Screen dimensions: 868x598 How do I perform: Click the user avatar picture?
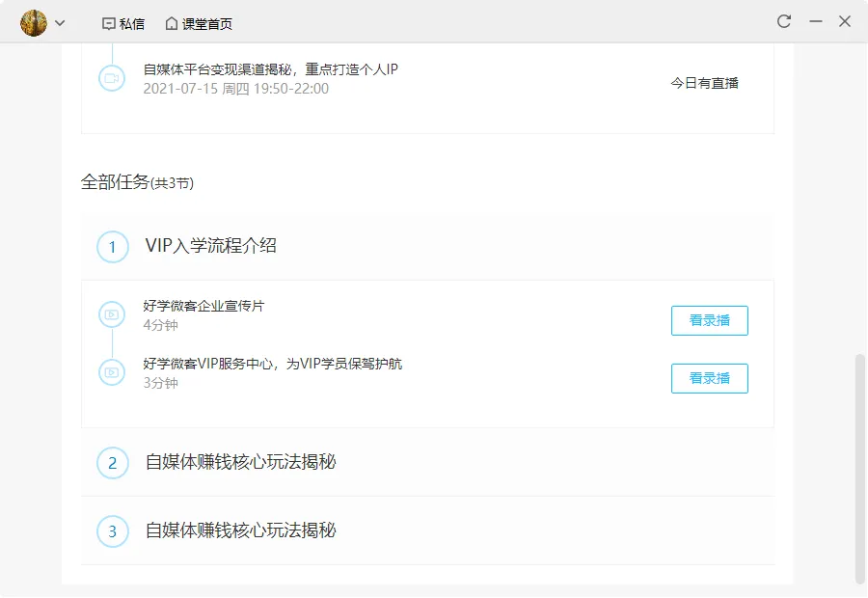tap(34, 23)
